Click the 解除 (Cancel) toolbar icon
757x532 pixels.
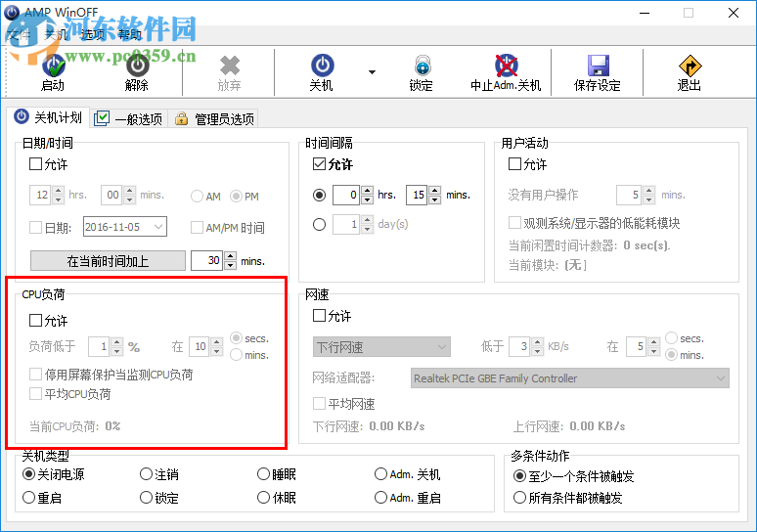[x=137, y=66]
